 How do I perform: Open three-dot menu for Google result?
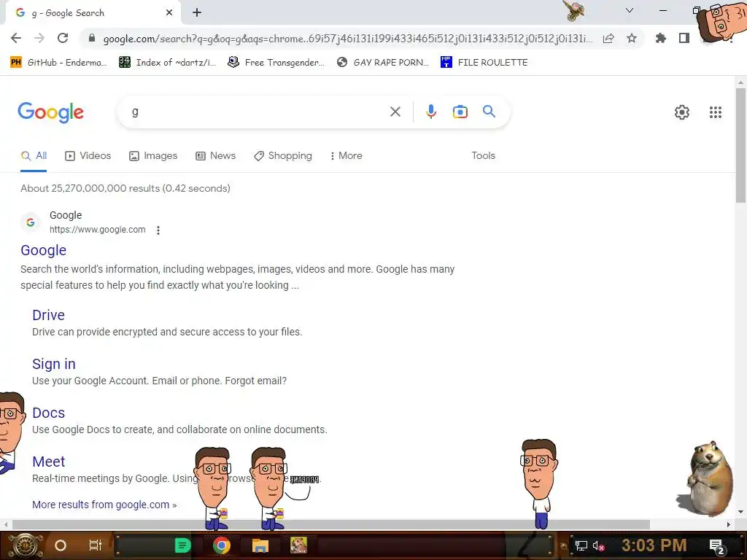tap(158, 230)
